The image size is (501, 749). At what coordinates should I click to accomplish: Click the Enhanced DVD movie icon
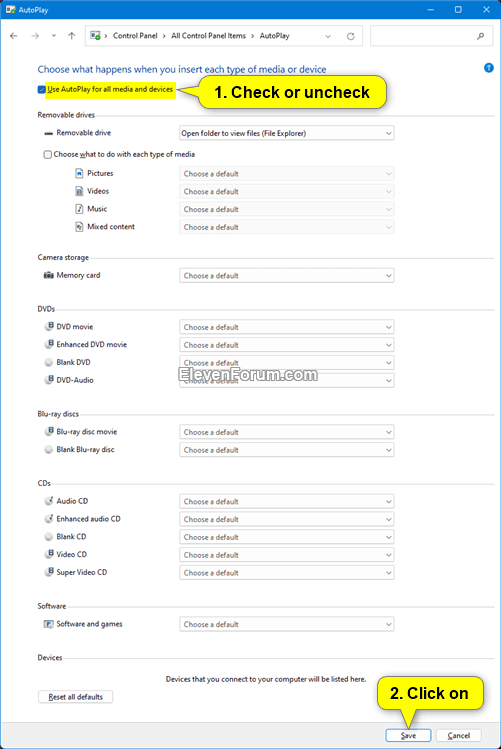coord(49,344)
